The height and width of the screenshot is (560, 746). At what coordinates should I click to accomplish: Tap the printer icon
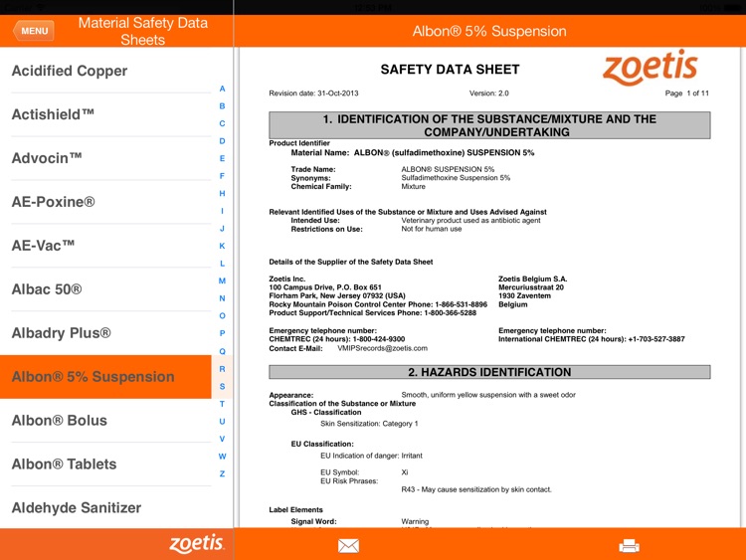tap(629, 545)
